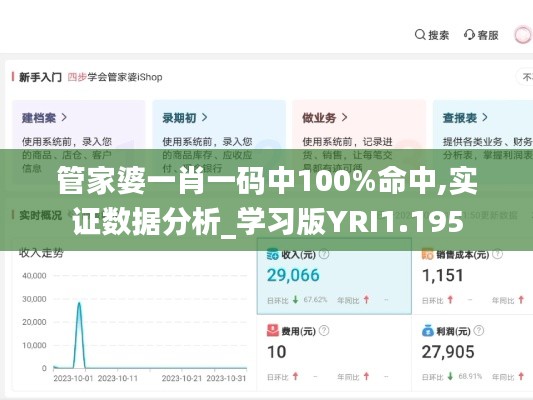Click the search magnifier icon
This screenshot has height=400, width=533.
point(420,35)
